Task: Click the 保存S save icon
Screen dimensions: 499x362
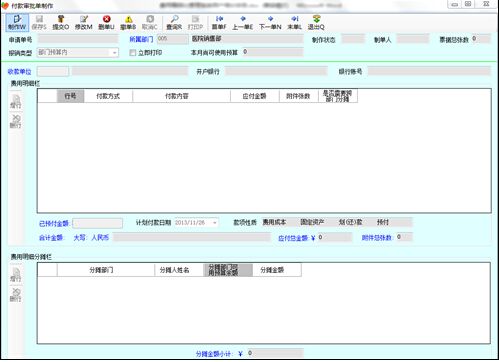Action: pos(39,23)
